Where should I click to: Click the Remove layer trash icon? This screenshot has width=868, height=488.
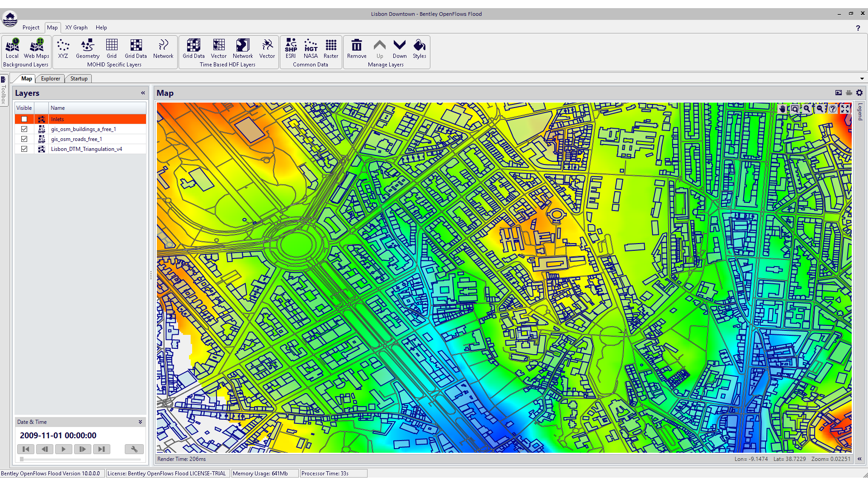(357, 49)
